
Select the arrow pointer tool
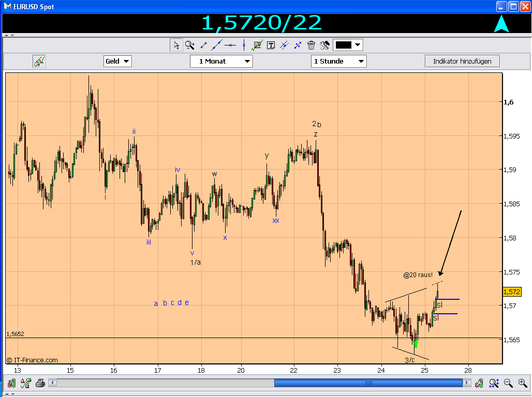(176, 45)
